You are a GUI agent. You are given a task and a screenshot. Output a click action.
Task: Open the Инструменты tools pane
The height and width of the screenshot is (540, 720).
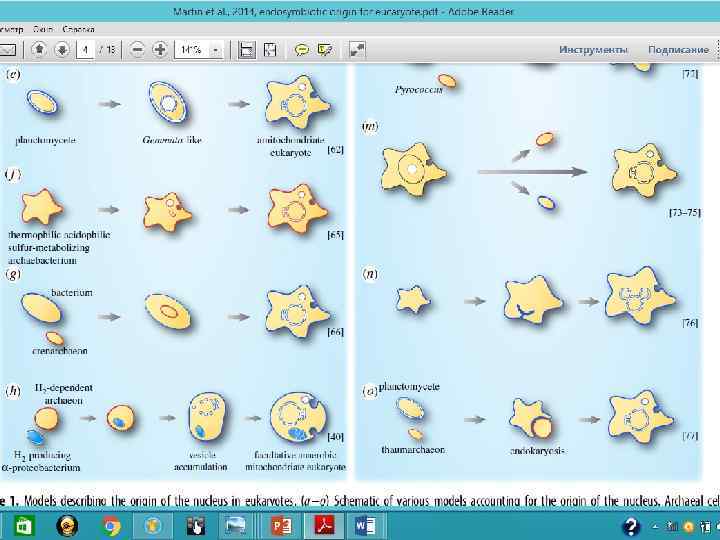[593, 50]
